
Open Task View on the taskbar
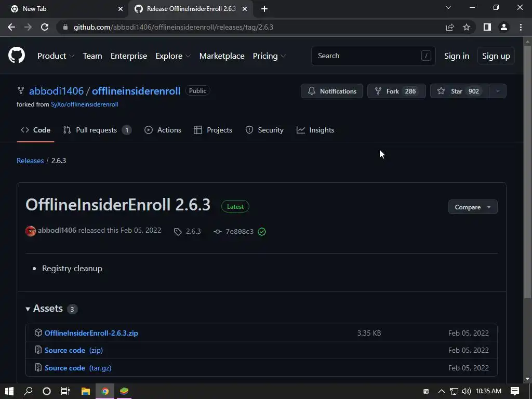pos(65,391)
